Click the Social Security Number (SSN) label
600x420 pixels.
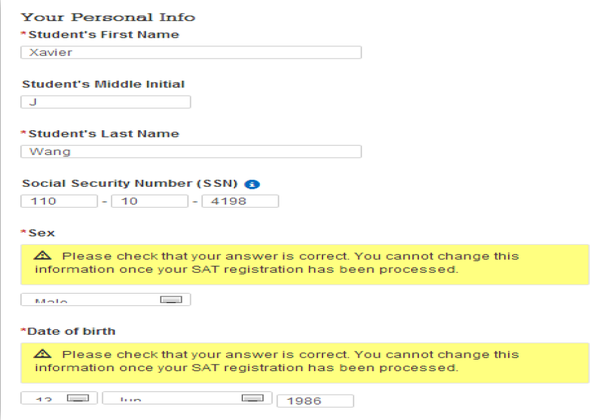point(130,184)
